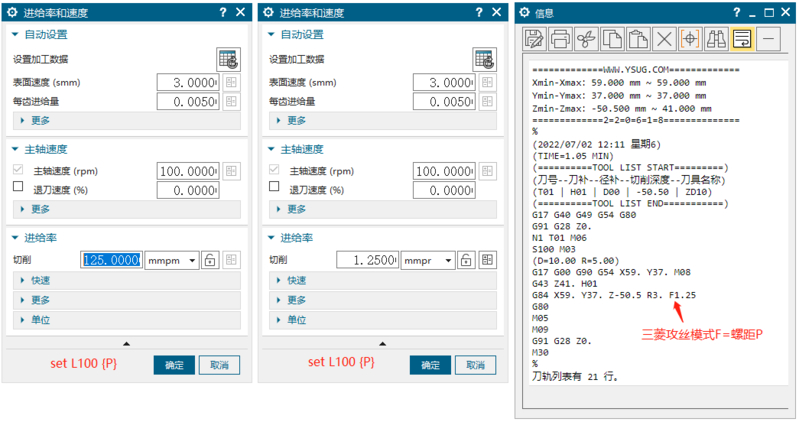The height and width of the screenshot is (422, 799).
Task: Click the gear icon in 信息 window title
Action: coord(525,13)
